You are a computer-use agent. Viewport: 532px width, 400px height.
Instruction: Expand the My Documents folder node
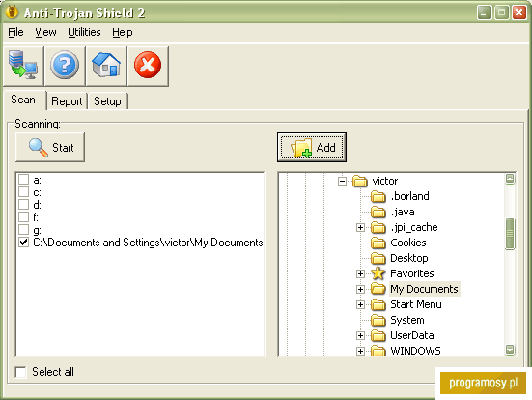[360, 289]
